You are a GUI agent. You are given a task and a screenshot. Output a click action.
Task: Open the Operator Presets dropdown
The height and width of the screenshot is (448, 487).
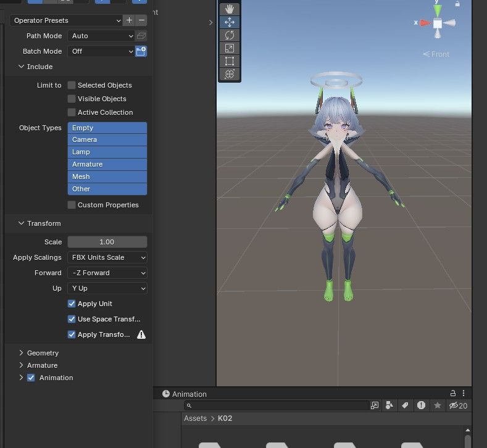tap(66, 20)
